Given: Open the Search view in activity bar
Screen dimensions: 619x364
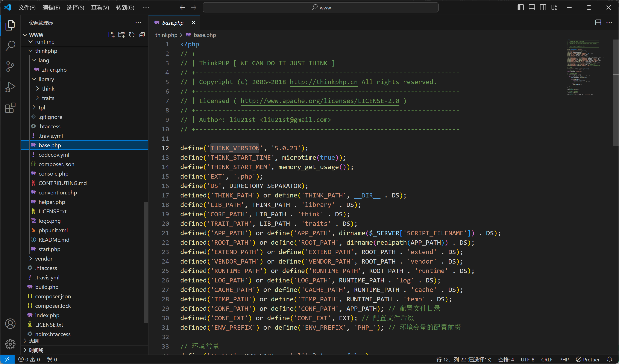Looking at the screenshot, I should [10, 46].
